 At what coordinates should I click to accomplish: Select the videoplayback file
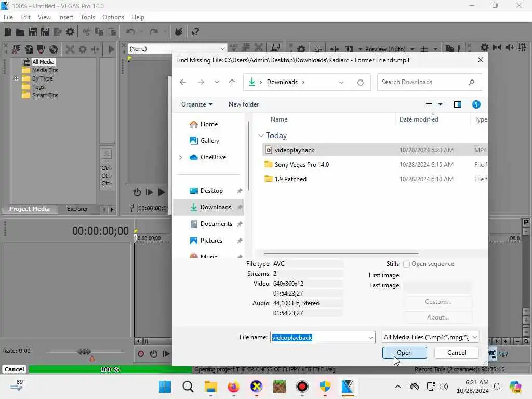tap(375, 150)
